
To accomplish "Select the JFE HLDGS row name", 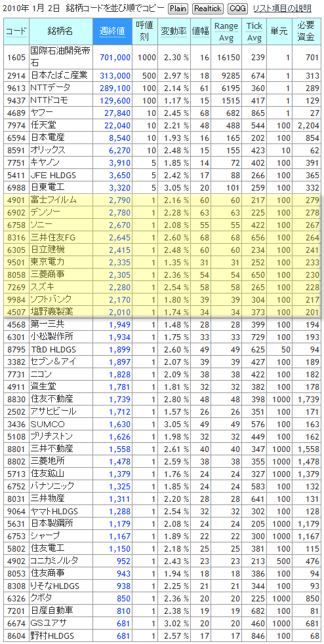I will coord(53,174).
